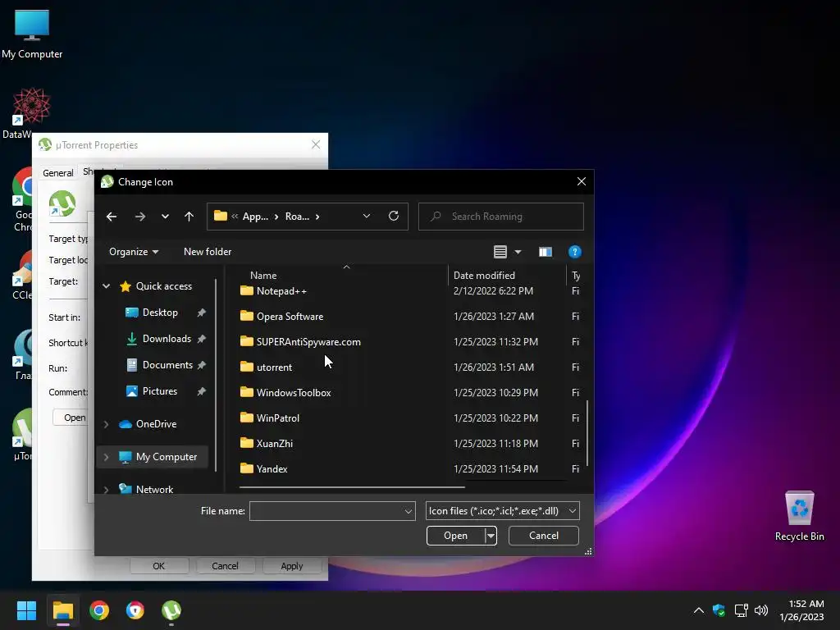Screen dimensions: 840x630
Task: Select Pictures in Quick access
Action: tap(160, 391)
